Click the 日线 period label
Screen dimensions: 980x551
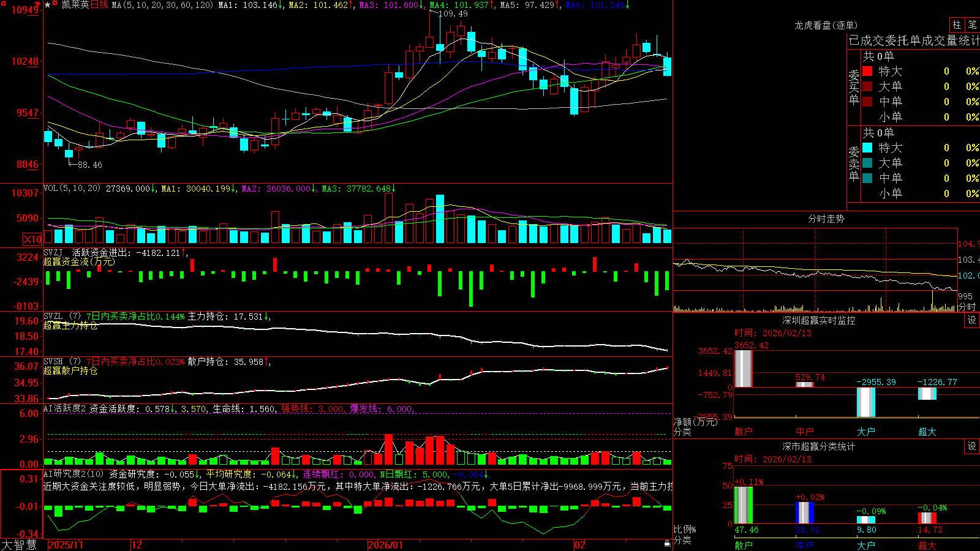click(99, 5)
